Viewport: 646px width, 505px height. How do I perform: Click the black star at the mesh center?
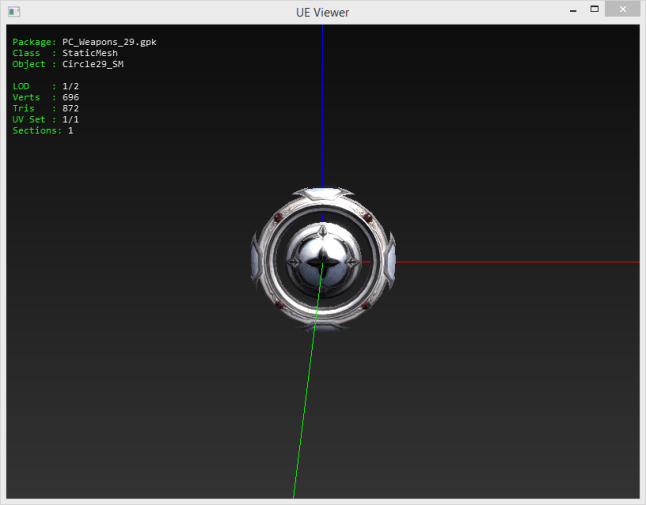(322, 263)
